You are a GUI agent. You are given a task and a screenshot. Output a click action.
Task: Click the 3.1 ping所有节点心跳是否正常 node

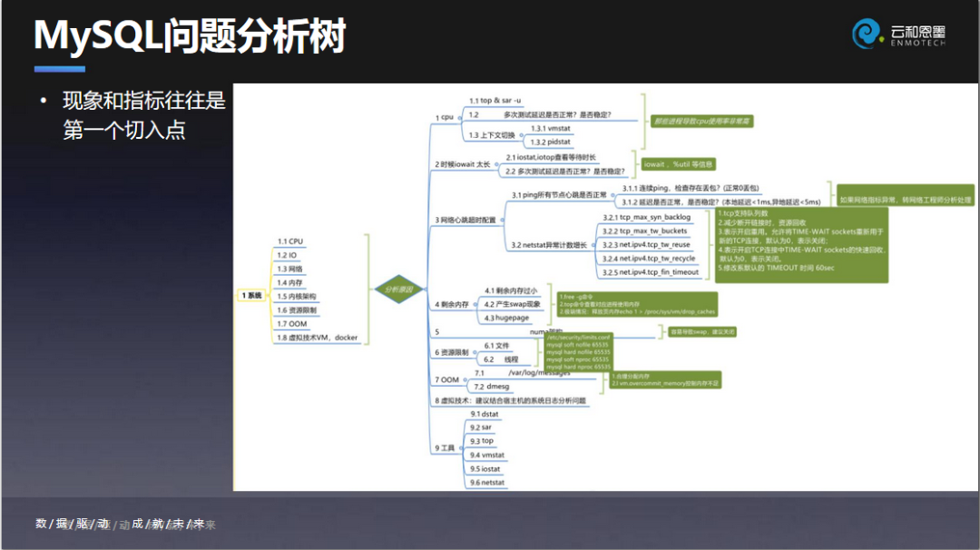click(559, 195)
